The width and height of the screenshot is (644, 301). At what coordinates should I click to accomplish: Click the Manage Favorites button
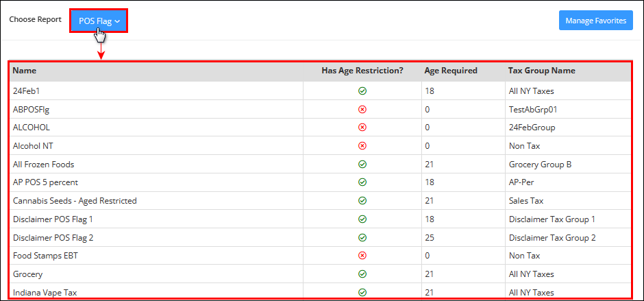(x=595, y=21)
